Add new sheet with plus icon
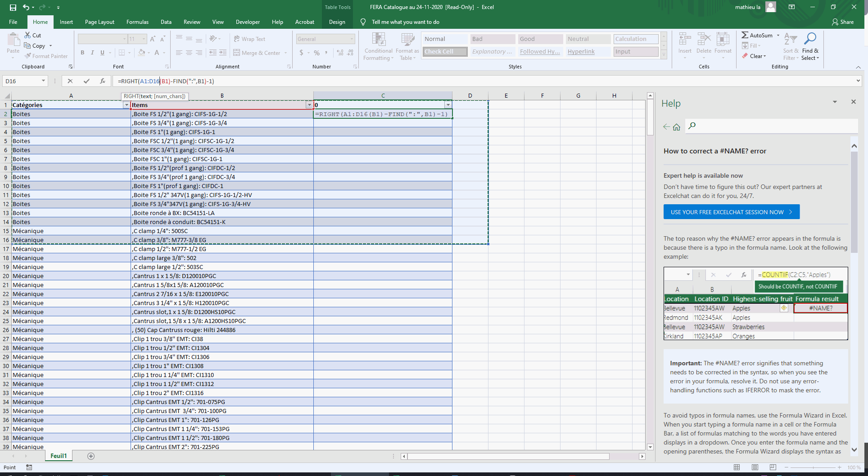Screen dimensions: 868x476 (x=91, y=456)
